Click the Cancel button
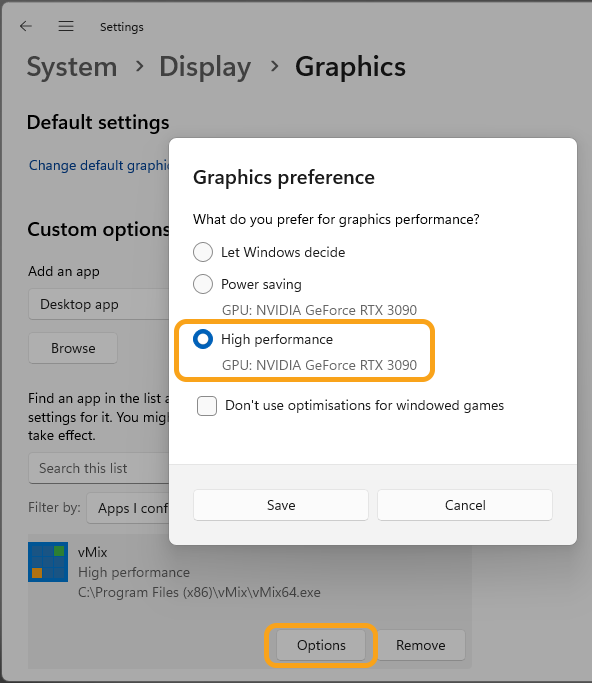Screen dimensions: 592x683 465,505
